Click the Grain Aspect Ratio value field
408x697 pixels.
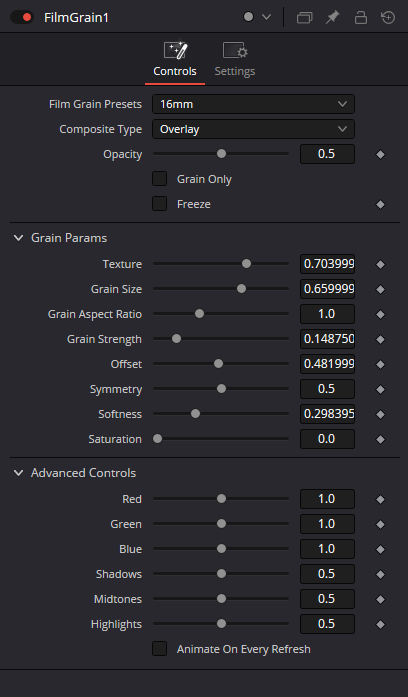(x=327, y=313)
